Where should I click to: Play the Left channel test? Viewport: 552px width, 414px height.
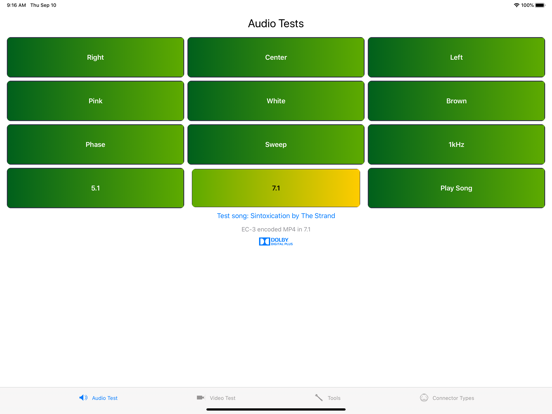point(456,57)
